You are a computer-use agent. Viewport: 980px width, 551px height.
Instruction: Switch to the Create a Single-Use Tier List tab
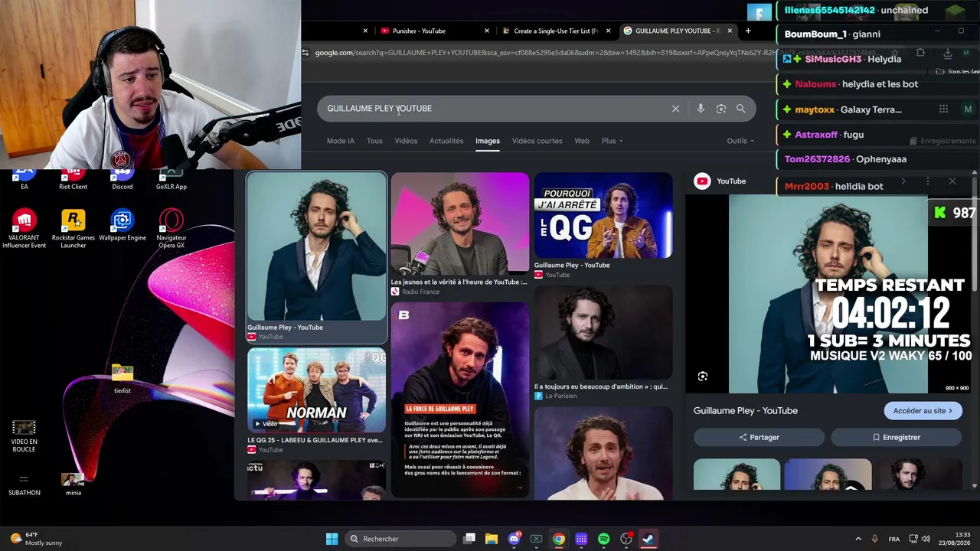(556, 31)
